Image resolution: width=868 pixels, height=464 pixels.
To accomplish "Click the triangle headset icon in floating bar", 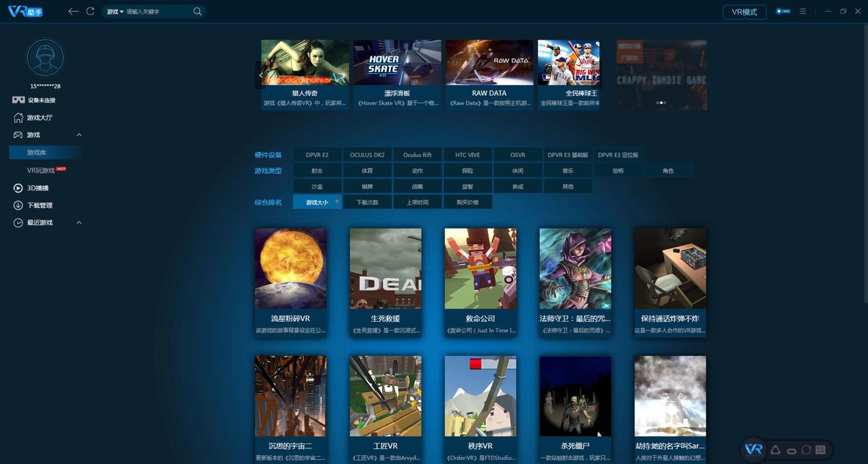I will [775, 450].
